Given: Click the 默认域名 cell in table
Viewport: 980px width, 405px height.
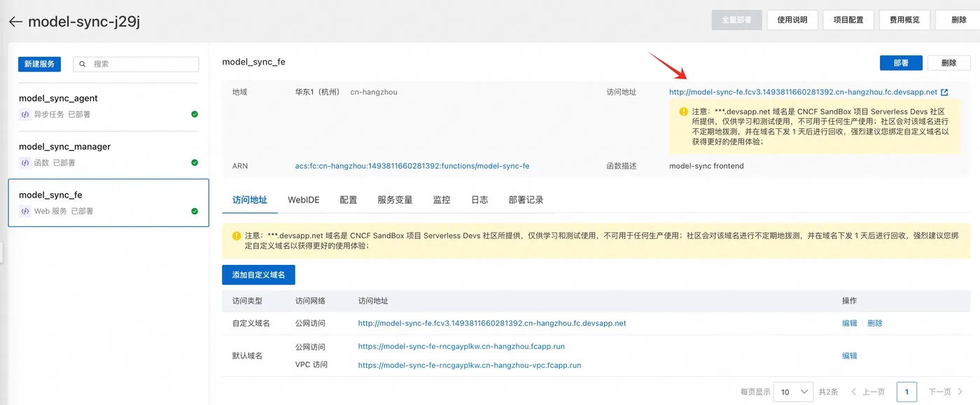Looking at the screenshot, I should (247, 355).
